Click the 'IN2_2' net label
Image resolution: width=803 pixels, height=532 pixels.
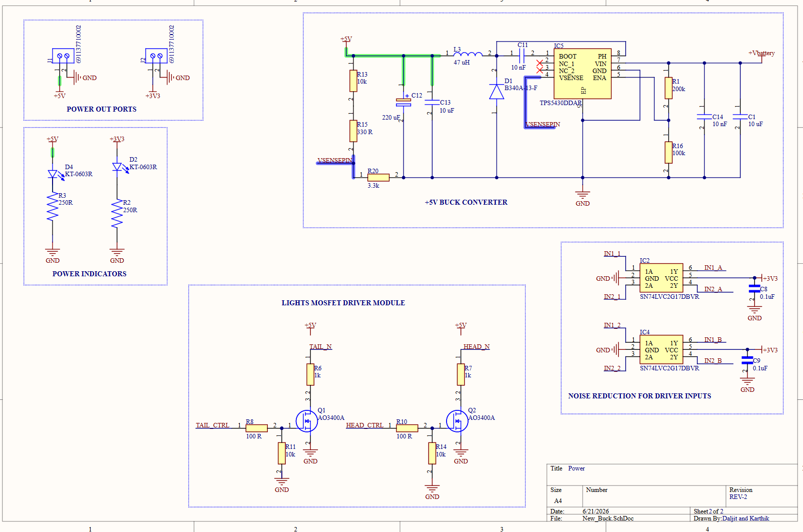point(612,368)
